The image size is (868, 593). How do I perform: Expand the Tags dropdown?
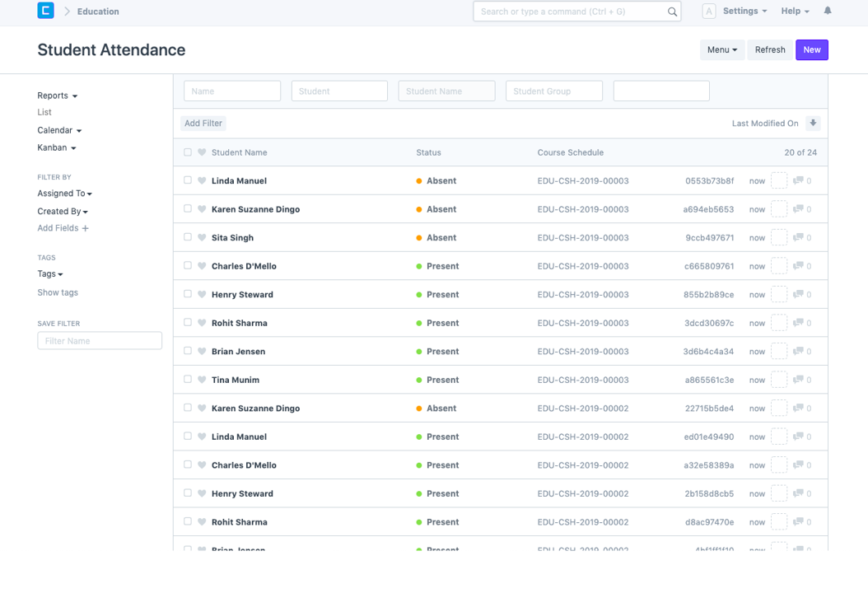click(x=49, y=274)
